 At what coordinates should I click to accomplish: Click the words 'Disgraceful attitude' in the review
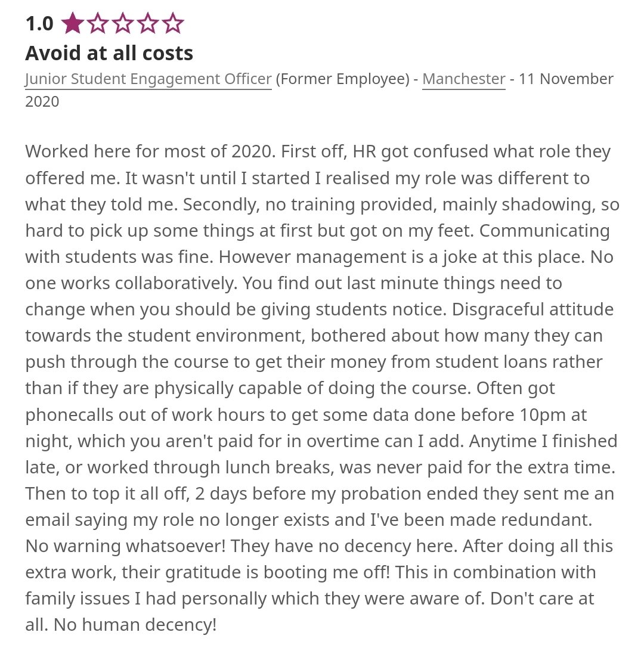tap(532, 309)
